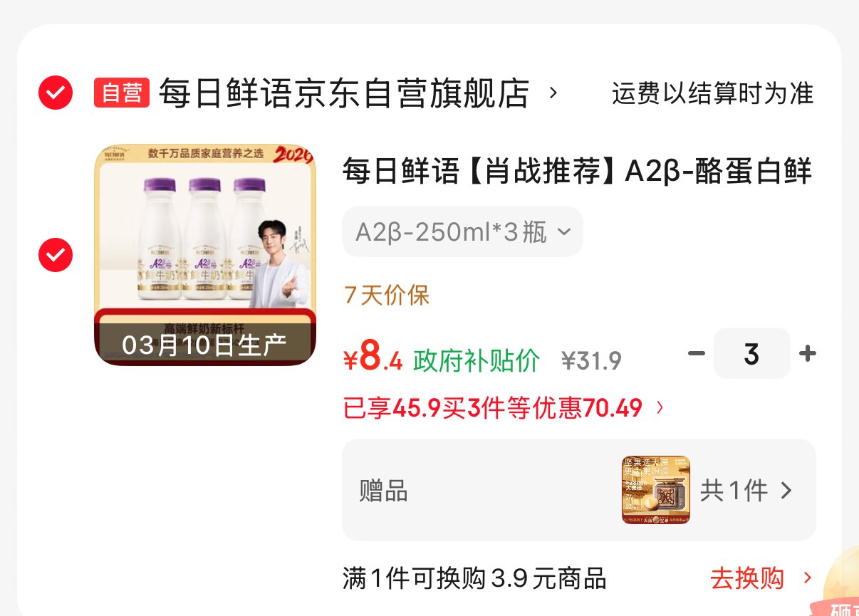Expand the 已享45.9买3件 discount details
This screenshot has width=859, height=616.
[504, 408]
